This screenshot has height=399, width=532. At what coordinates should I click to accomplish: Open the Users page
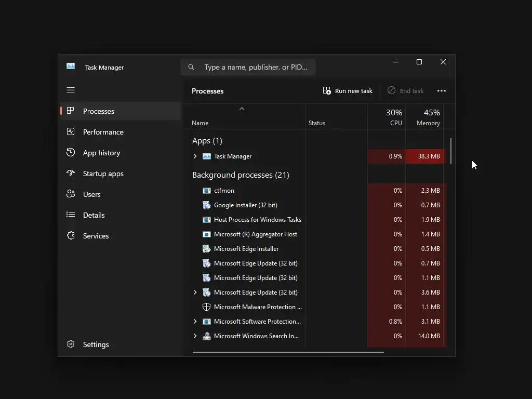91,194
